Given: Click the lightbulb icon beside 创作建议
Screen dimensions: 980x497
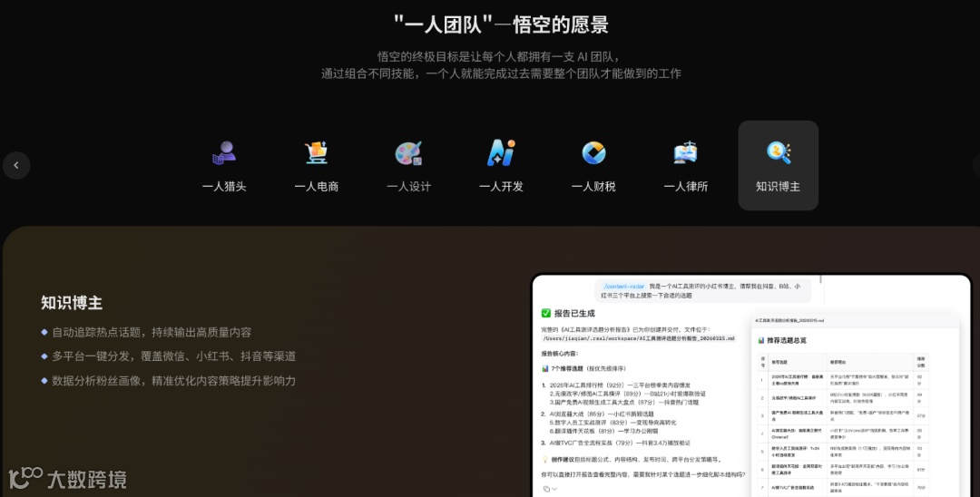Looking at the screenshot, I should 545,460.
